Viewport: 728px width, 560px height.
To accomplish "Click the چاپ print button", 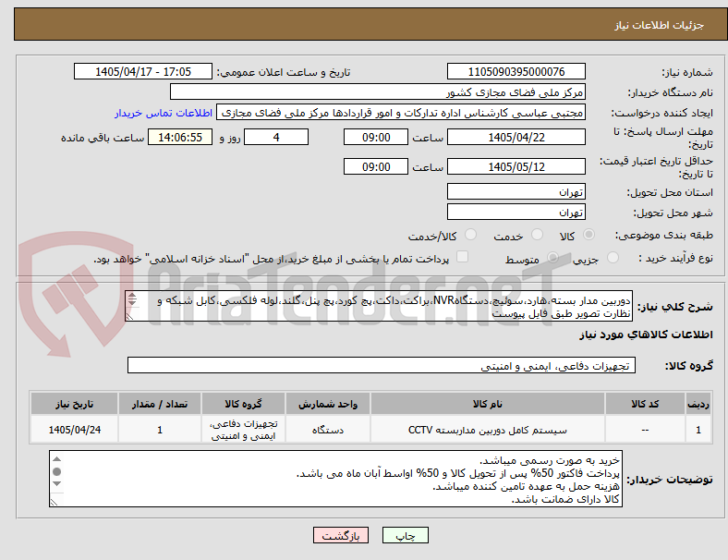I will click(406, 535).
